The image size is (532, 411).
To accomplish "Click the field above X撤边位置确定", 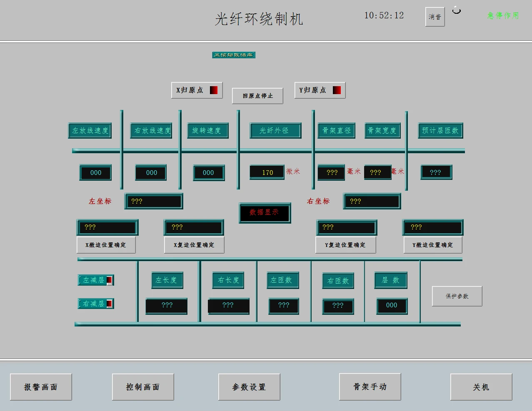I will (x=107, y=228).
